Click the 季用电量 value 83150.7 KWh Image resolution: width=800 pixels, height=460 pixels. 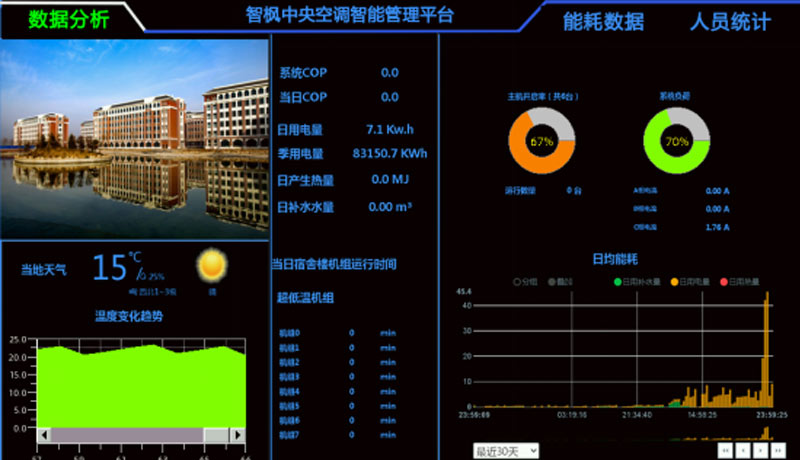coord(390,154)
